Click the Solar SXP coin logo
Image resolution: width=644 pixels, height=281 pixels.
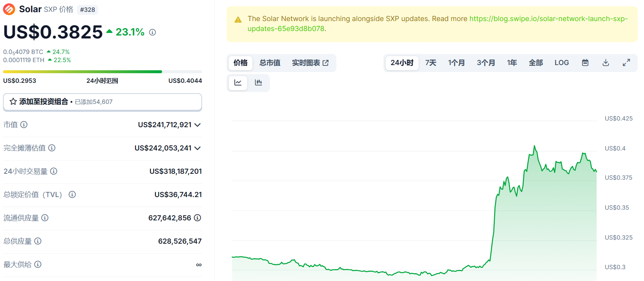pyautogui.click(x=9, y=9)
